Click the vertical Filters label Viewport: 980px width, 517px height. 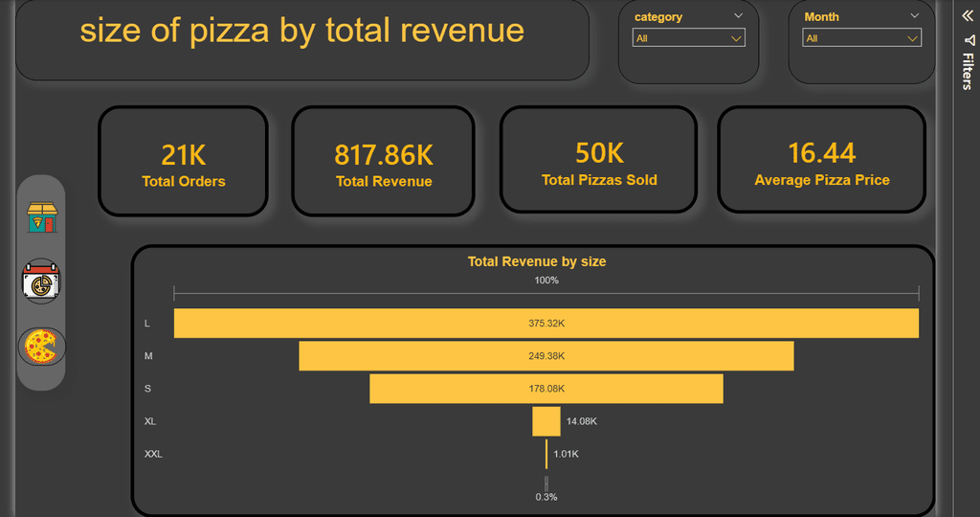[968, 72]
